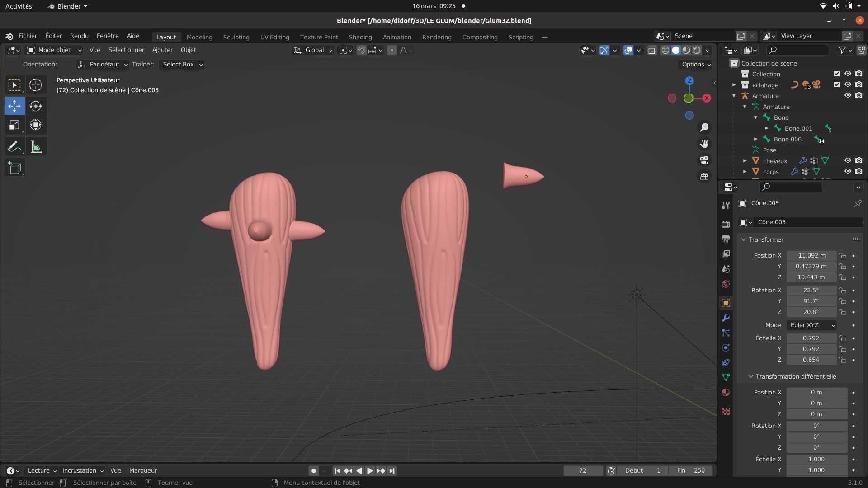Open the Rendu menu

79,36
